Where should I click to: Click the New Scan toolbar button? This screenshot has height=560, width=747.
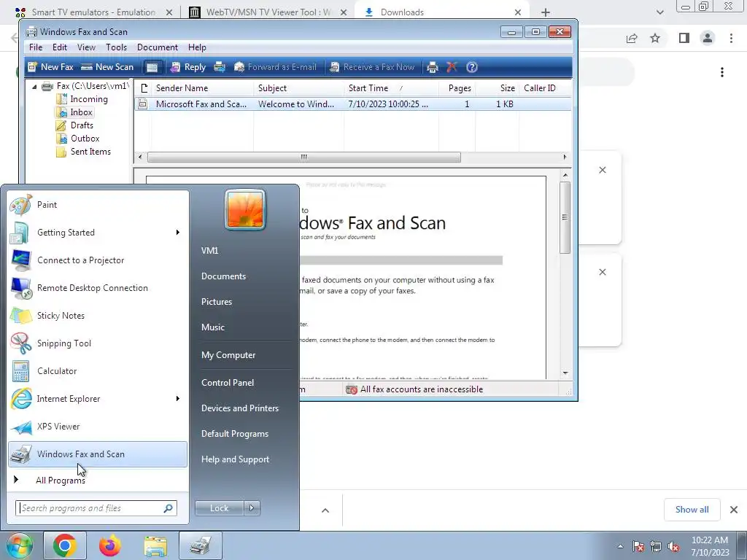107,67
